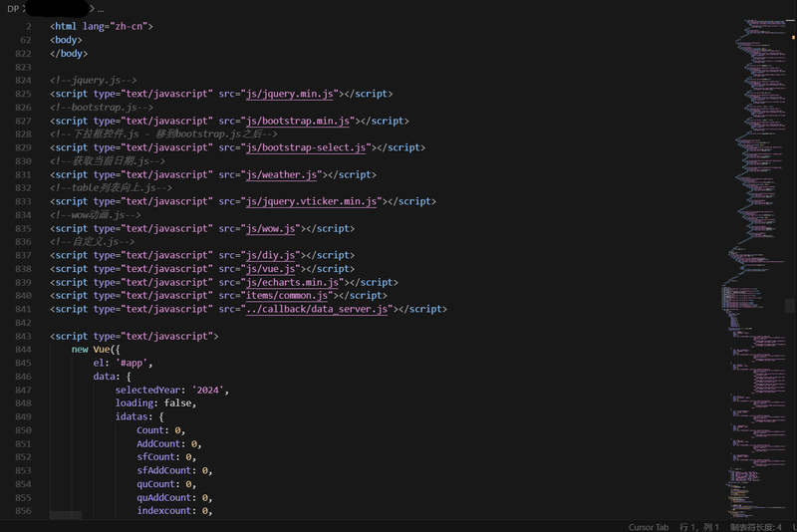Select line 843 via its line number

[x=23, y=336]
